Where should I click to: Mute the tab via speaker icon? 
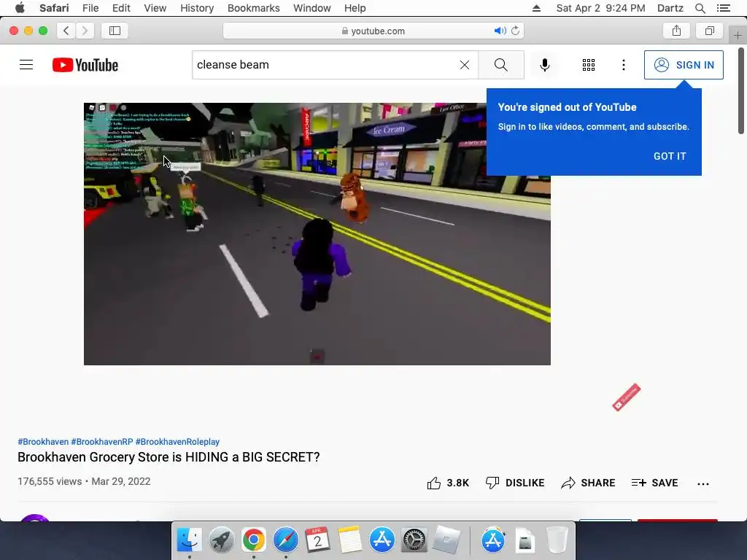click(x=499, y=31)
